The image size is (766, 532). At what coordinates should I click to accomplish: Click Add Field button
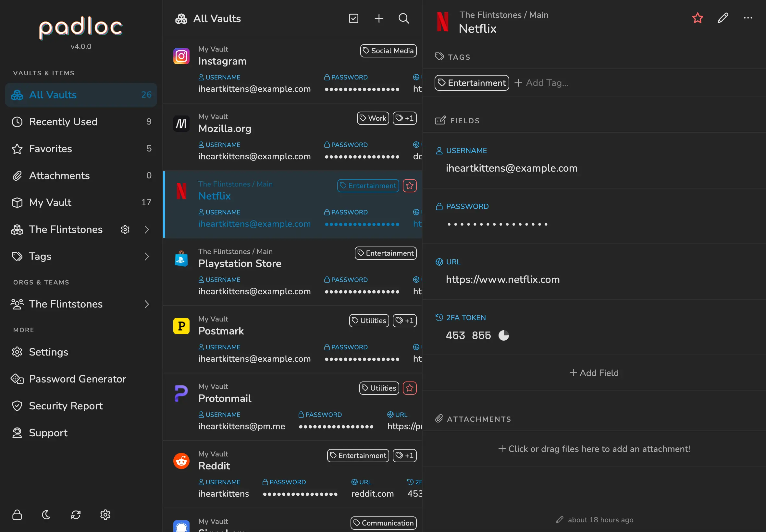click(x=594, y=373)
